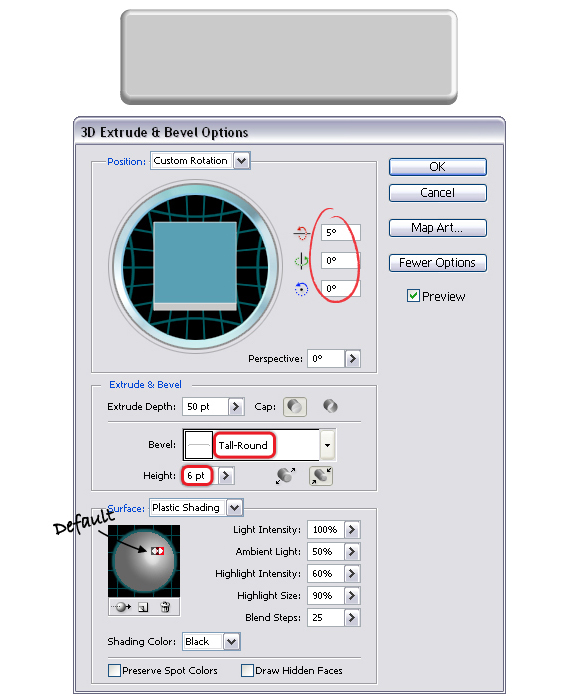
Task: Expand the bevel Height slider arrow
Action: [225, 476]
